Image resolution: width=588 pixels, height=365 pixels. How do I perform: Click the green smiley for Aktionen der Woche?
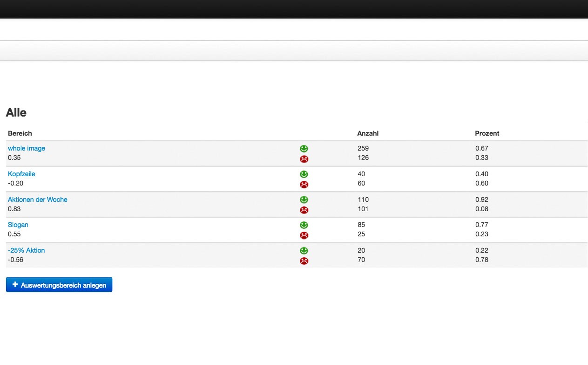coord(304,199)
